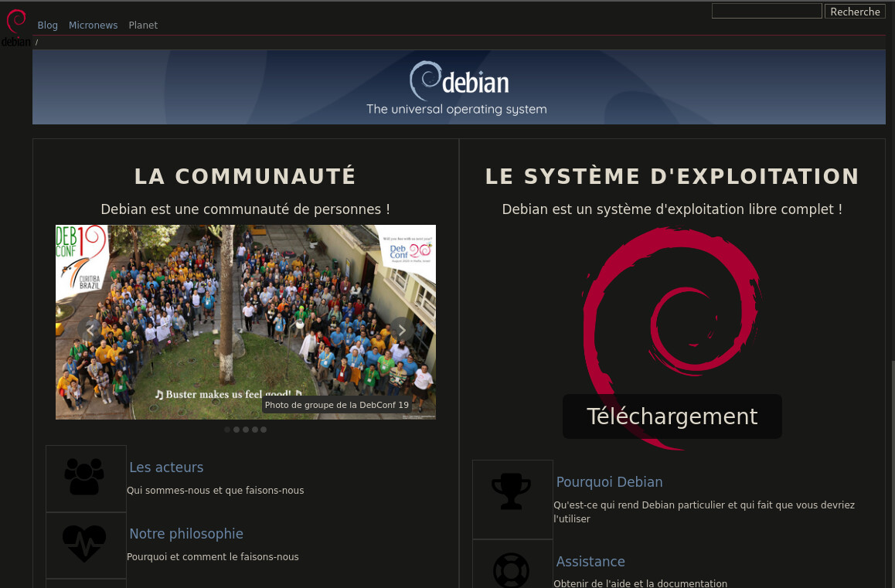
Task: Open the Micronews link
Action: coord(93,25)
